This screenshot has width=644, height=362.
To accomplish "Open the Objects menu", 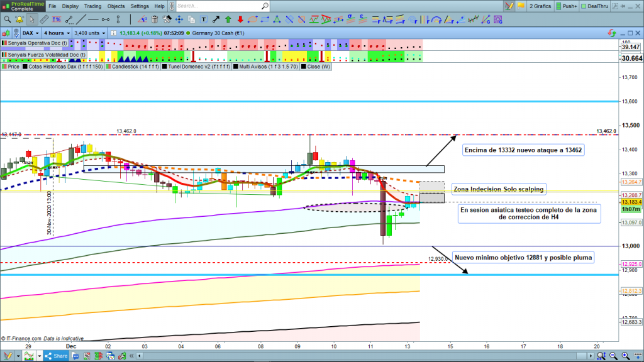I will coord(116,6).
